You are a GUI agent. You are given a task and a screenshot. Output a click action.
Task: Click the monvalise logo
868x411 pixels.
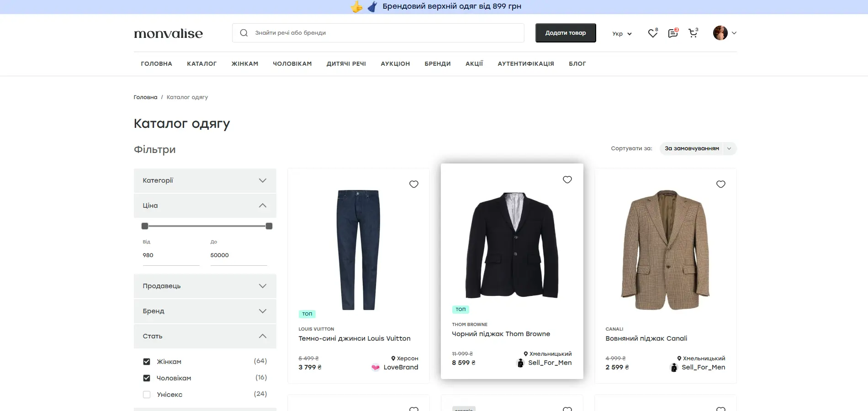point(169,33)
